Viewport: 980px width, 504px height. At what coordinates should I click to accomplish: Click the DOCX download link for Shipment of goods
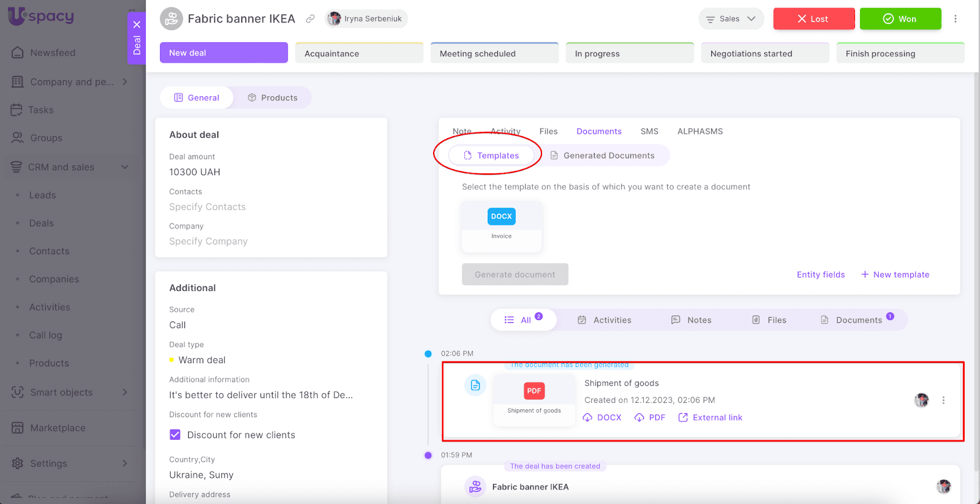(602, 418)
